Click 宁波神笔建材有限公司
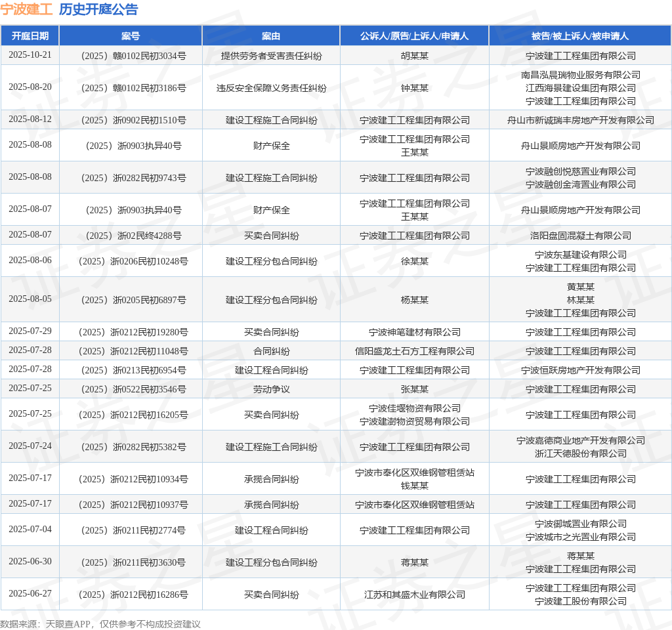Viewport: 672px width, 630px height. (x=415, y=332)
